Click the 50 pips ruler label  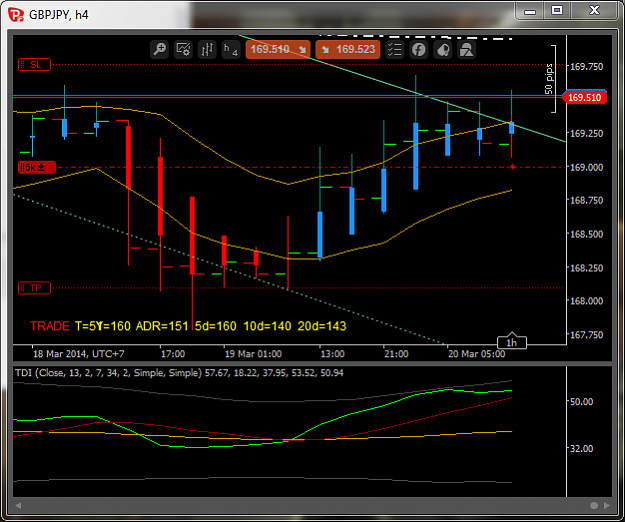549,79
